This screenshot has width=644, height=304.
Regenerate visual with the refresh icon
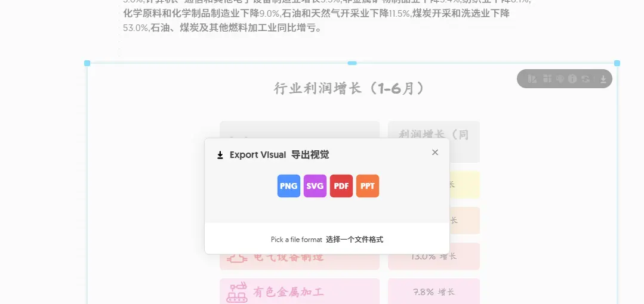586,79
